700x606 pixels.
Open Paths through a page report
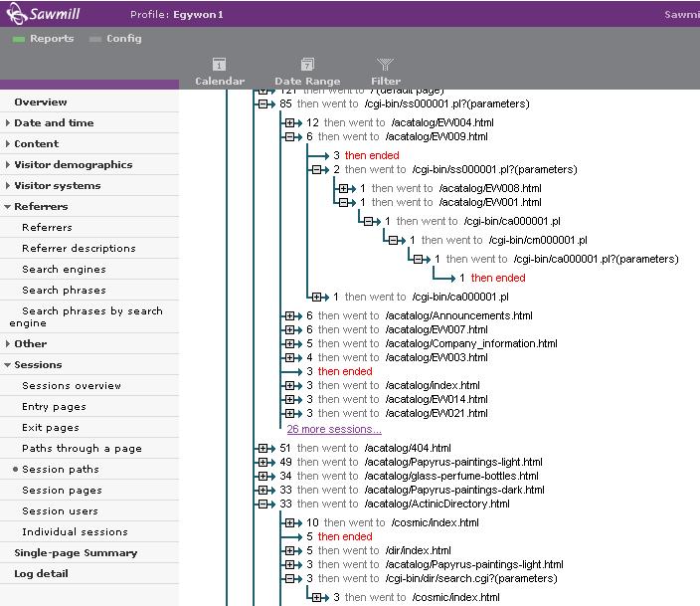83,448
